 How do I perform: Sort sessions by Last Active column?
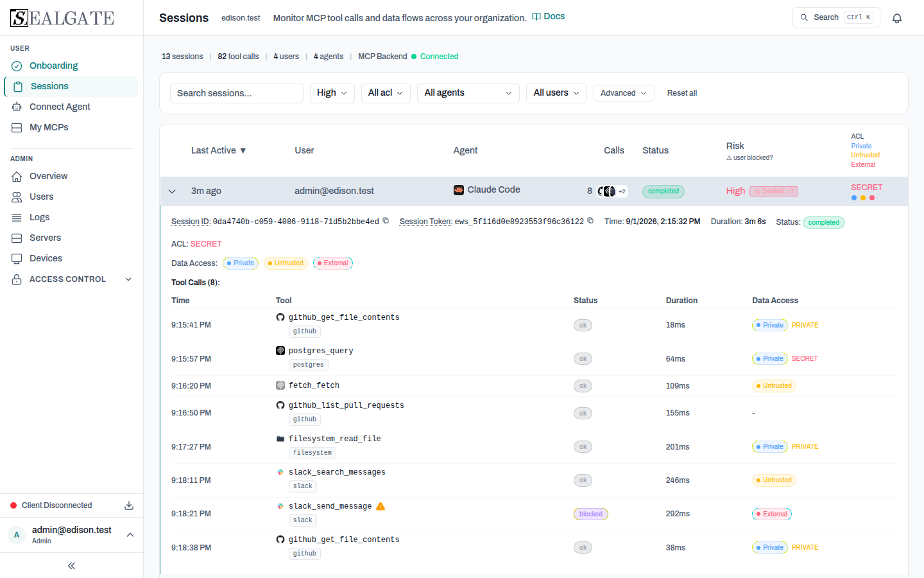pos(219,150)
